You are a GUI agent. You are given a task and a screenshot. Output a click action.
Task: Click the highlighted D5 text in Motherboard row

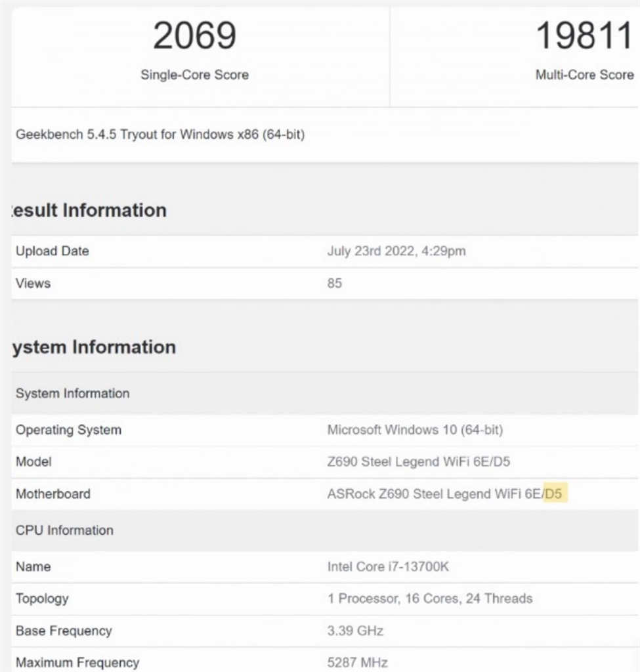(x=554, y=494)
